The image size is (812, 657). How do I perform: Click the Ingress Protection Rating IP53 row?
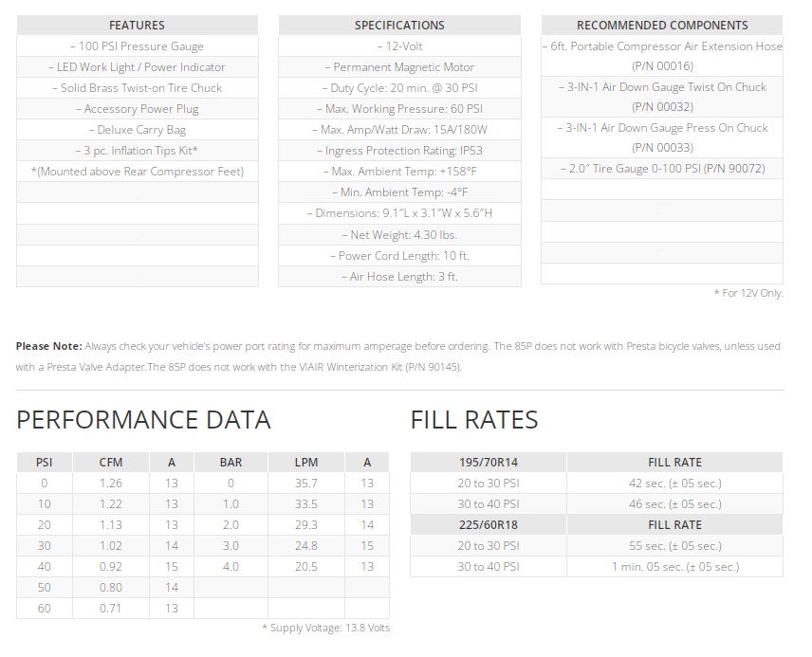[x=399, y=151]
